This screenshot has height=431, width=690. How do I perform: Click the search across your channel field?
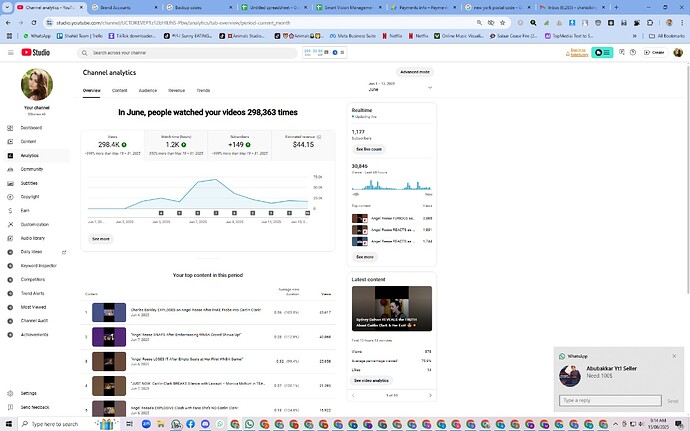click(187, 53)
